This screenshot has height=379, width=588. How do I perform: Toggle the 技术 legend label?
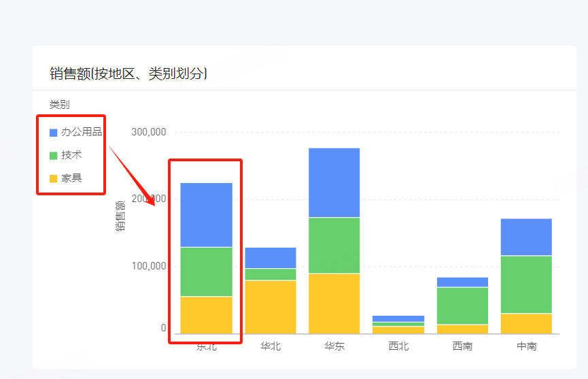(x=71, y=155)
